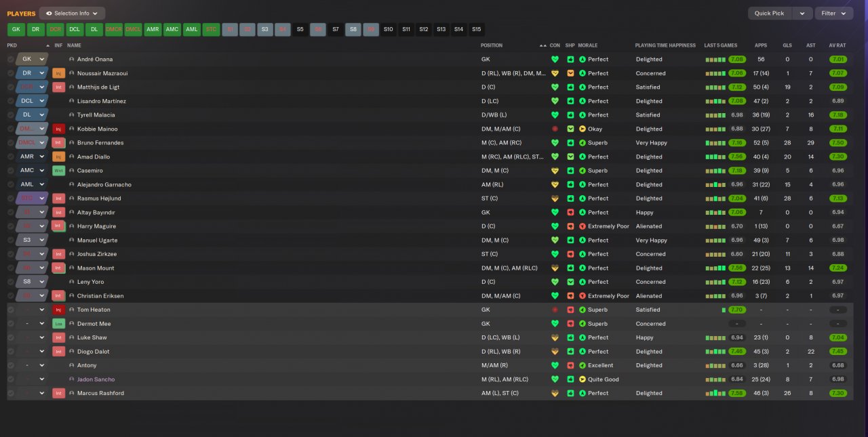Sort by the AV RAT column header
Image resolution: width=868 pixels, height=437 pixels.
click(837, 45)
